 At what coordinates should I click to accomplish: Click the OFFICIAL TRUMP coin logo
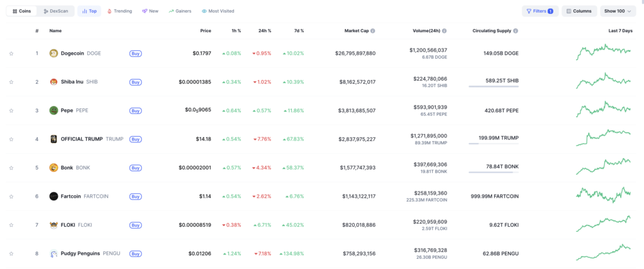(53, 139)
